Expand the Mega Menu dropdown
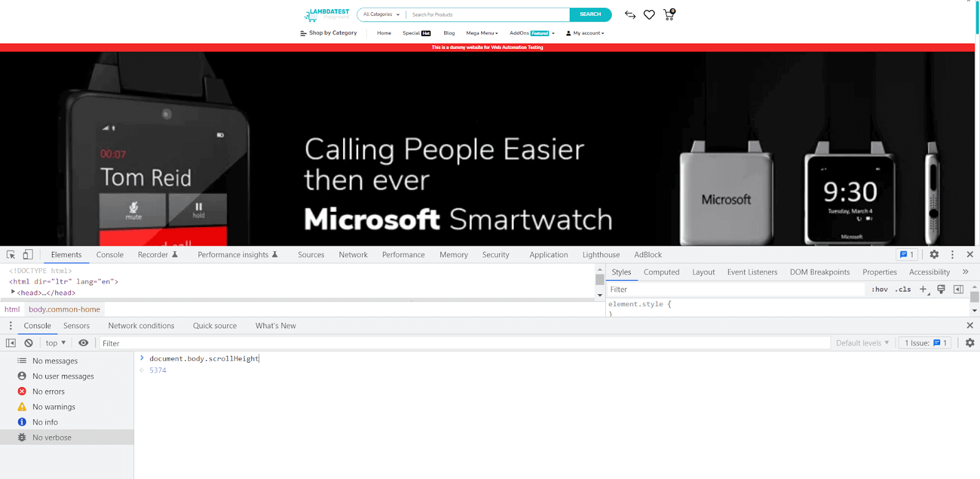 coord(482,33)
